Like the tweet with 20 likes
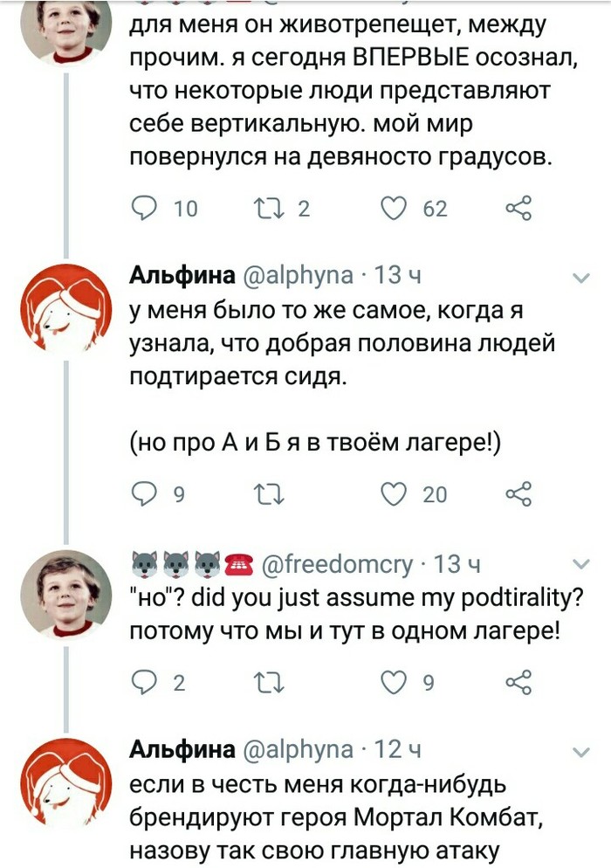 coord(395,494)
